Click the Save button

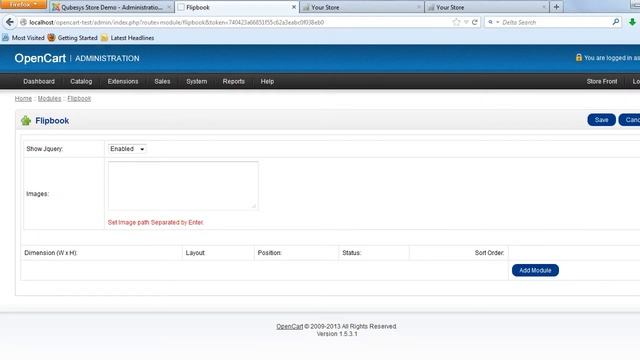point(601,120)
